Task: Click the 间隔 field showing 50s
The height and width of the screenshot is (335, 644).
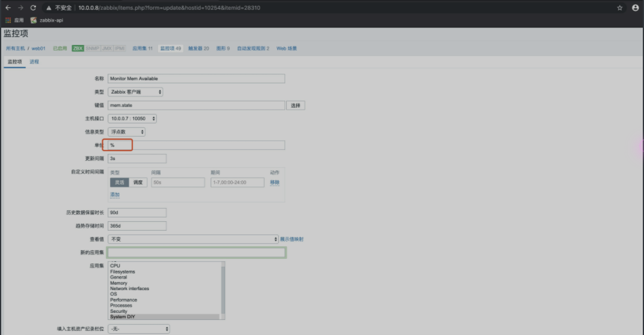Action: pos(178,183)
